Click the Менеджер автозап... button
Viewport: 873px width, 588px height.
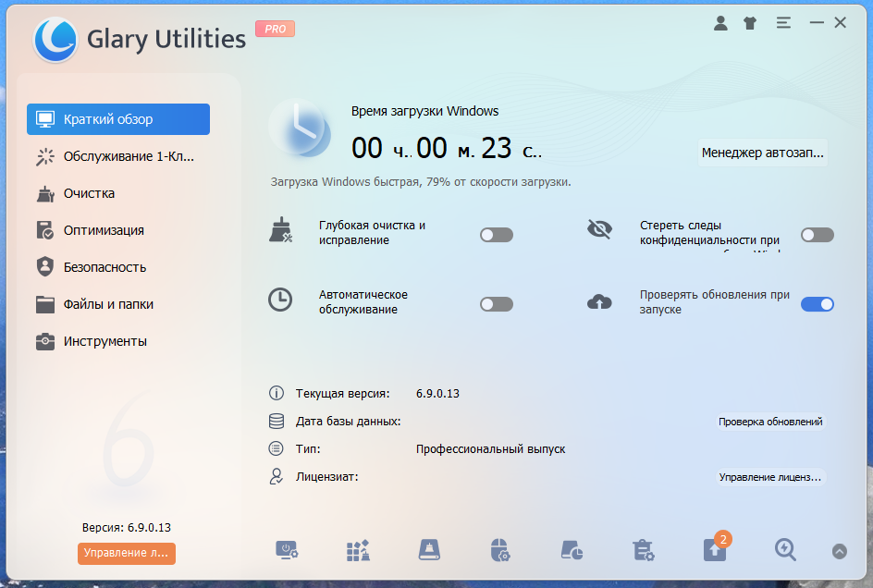point(762,153)
